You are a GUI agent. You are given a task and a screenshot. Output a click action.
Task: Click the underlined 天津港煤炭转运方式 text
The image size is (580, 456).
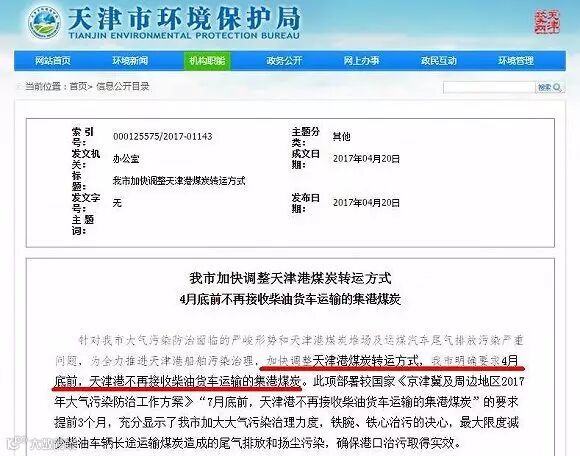click(366, 360)
